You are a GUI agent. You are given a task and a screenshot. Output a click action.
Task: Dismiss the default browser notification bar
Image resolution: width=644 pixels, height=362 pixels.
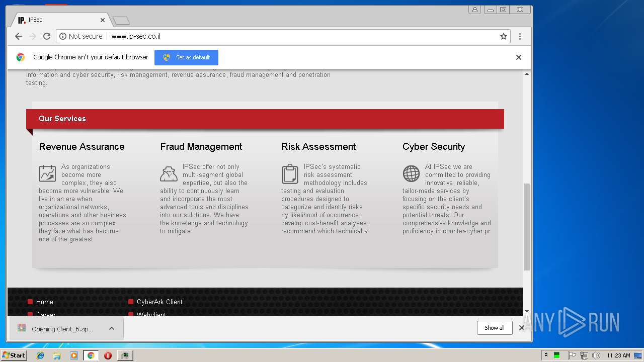pyautogui.click(x=519, y=57)
